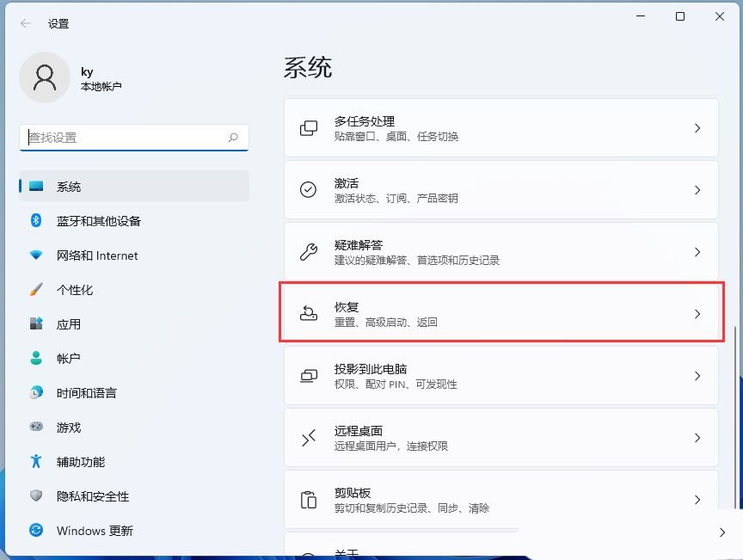This screenshot has width=743, height=560.
Task: Click the 本地帐户 label under ky
Action: tap(101, 86)
